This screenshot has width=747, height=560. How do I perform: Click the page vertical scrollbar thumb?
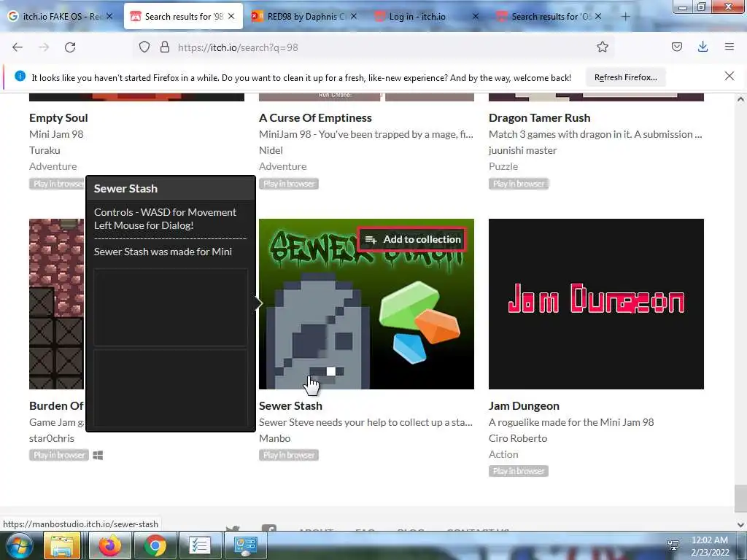(740, 499)
